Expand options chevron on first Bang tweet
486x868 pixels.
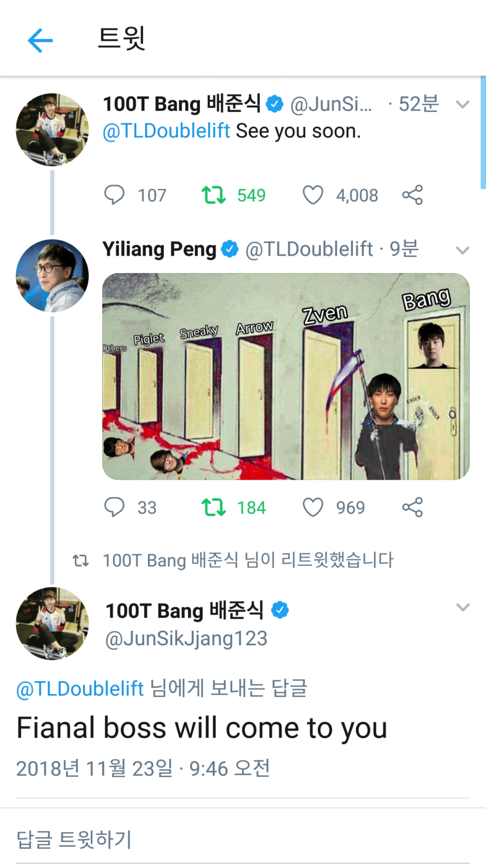coord(462,104)
